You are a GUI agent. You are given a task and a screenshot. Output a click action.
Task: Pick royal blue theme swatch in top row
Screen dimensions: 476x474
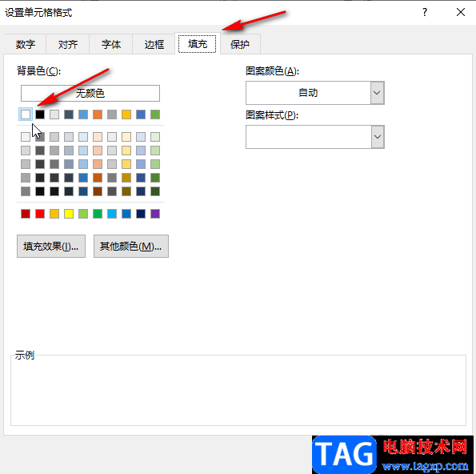tap(141, 114)
